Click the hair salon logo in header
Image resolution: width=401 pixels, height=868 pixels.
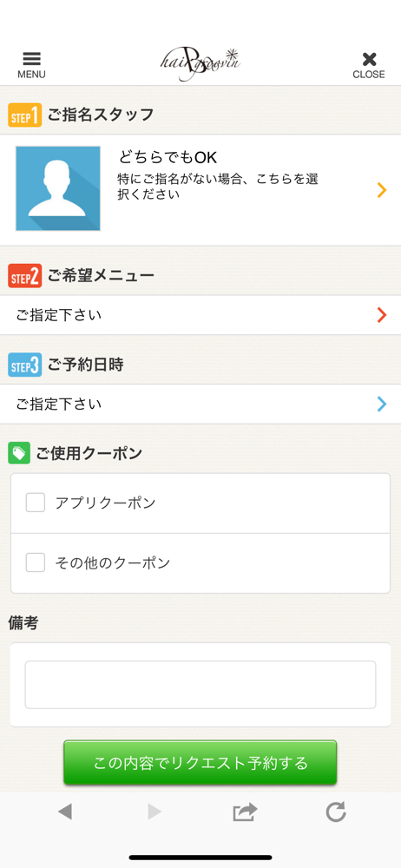click(200, 65)
